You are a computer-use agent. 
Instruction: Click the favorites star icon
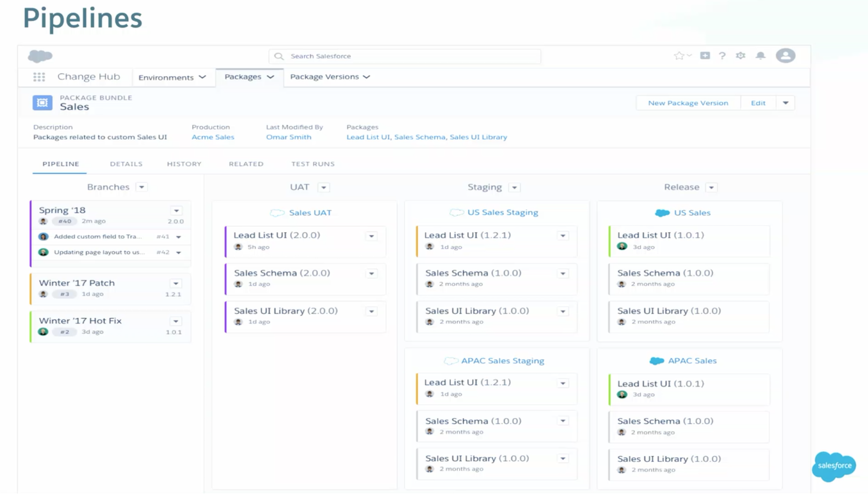[679, 56]
